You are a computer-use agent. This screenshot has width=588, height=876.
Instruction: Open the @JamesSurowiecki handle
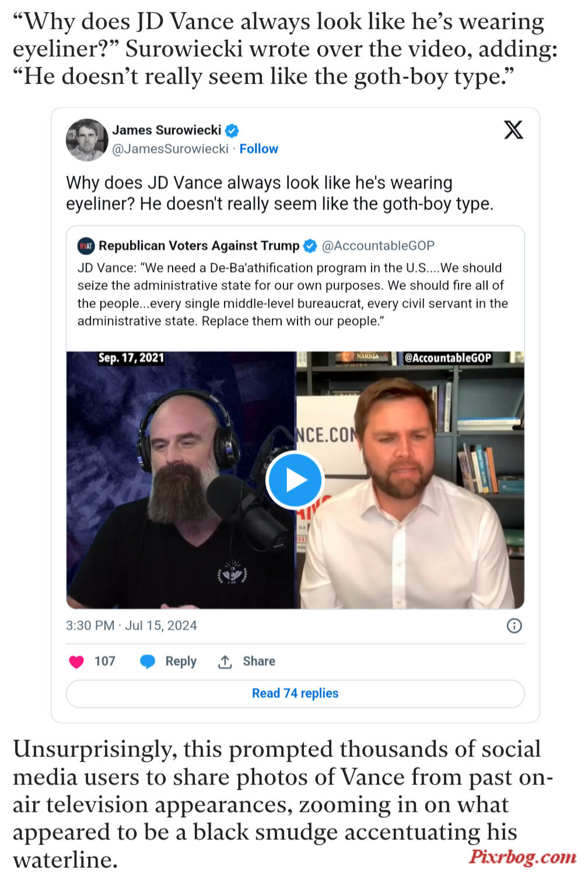click(170, 149)
